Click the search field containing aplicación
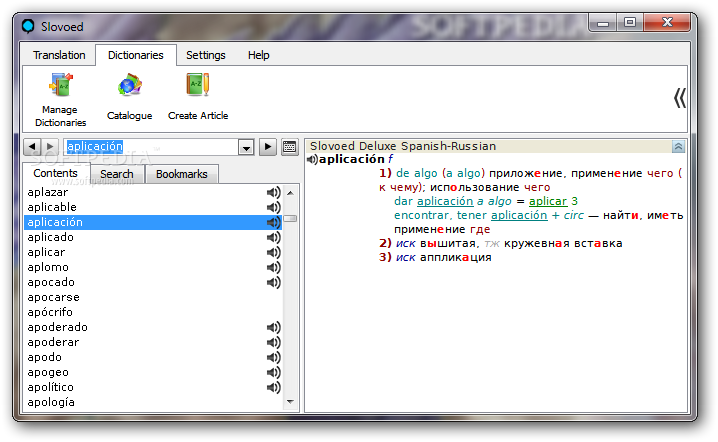Image resolution: width=718 pixels, height=442 pixels. click(x=151, y=147)
